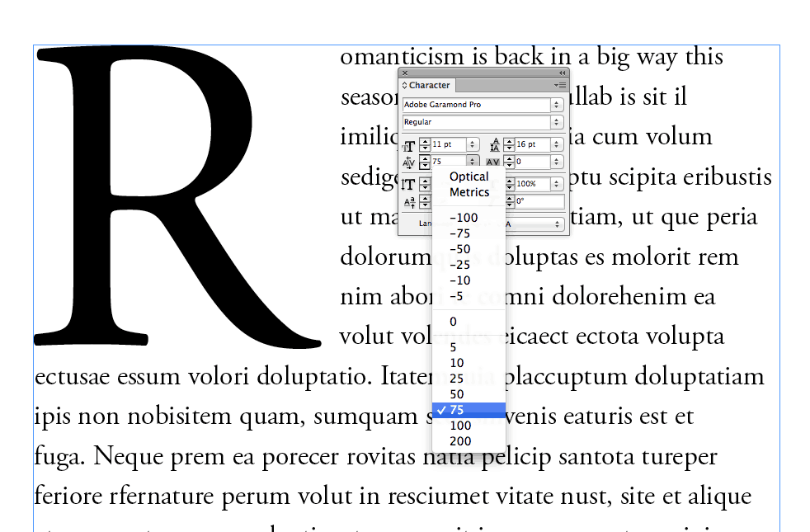The height and width of the screenshot is (532, 810).
Task: Open the kerning value dropdown arrows
Action: 472,162
